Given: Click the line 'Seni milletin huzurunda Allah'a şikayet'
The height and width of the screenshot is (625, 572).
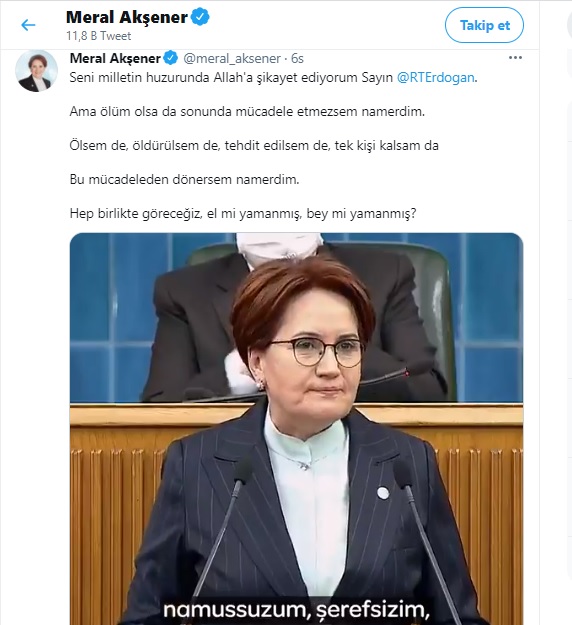Looking at the screenshot, I should [x=273, y=77].
